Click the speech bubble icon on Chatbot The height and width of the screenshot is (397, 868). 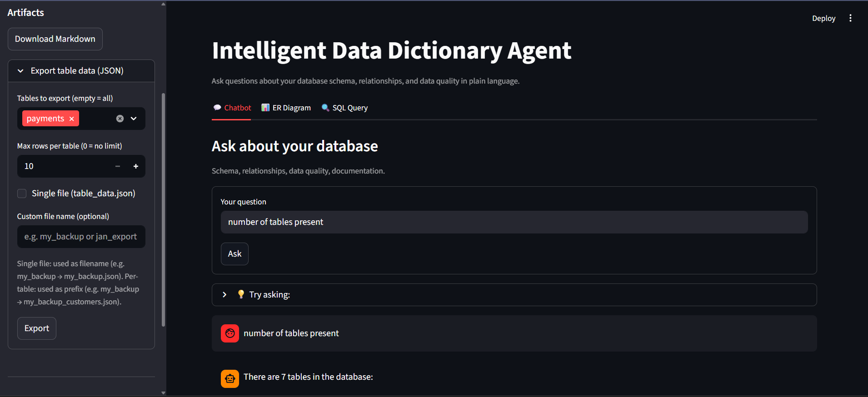click(217, 108)
